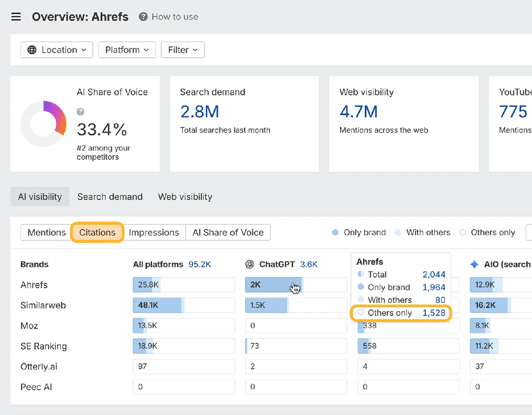Image resolution: width=532 pixels, height=415 pixels.
Task: Select the AI Share of Voice metric tab
Action: click(228, 232)
